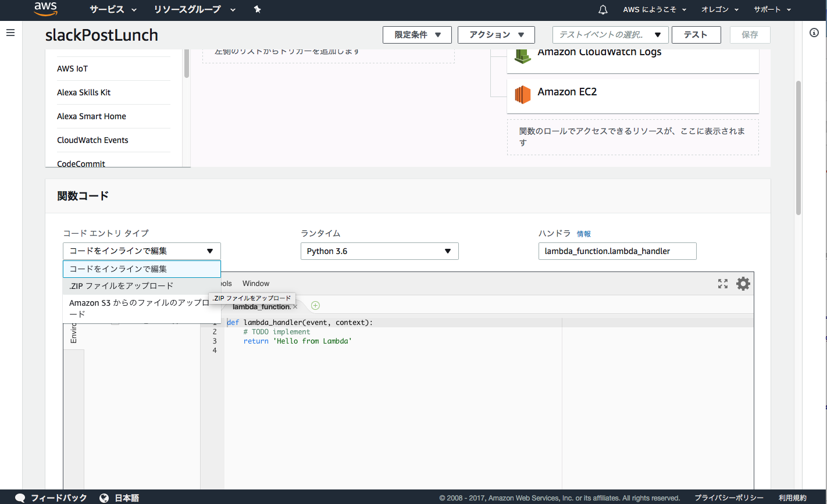Open the コード エントリ タイプ dropdown
The width and height of the screenshot is (827, 504).
click(x=142, y=251)
